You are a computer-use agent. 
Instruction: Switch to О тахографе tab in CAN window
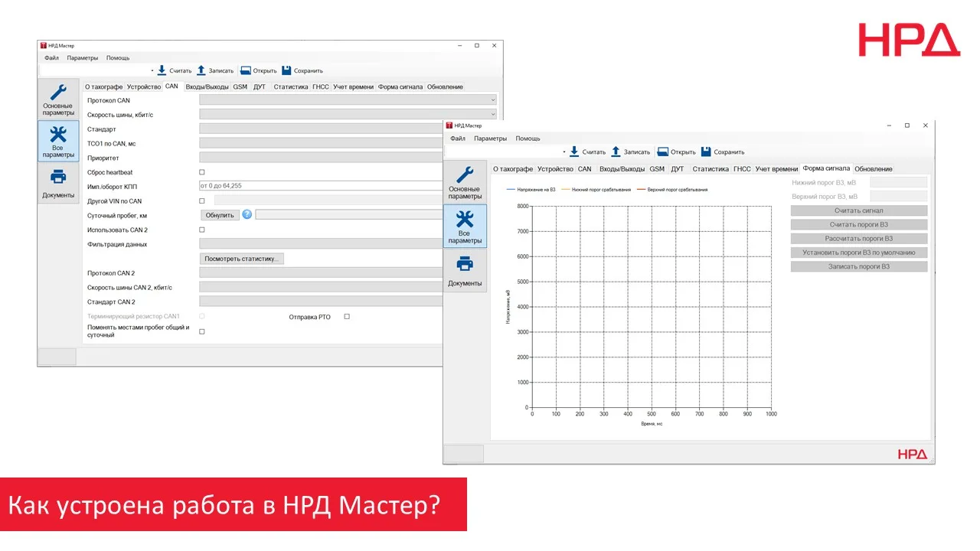pyautogui.click(x=103, y=86)
